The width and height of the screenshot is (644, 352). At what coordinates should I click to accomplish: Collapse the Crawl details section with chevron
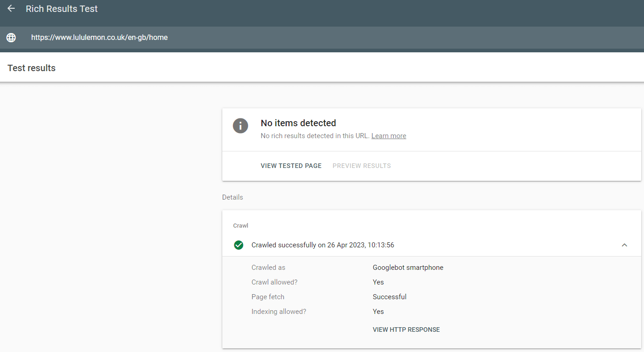click(624, 245)
